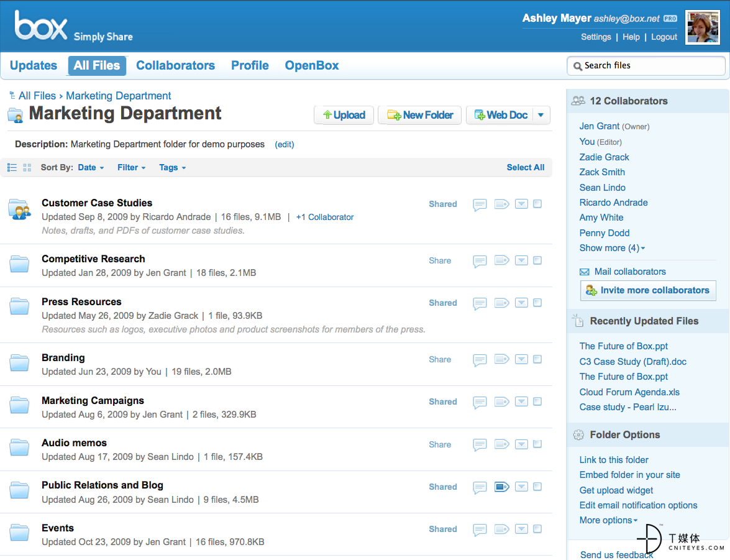Switch to the Collaborators tab
This screenshot has height=560, width=730.
[176, 66]
